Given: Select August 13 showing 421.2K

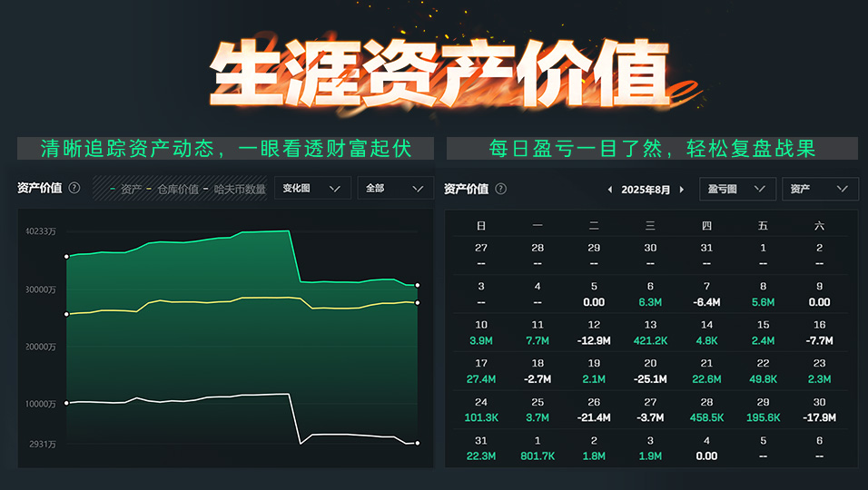Looking at the screenshot, I should click(x=650, y=332).
